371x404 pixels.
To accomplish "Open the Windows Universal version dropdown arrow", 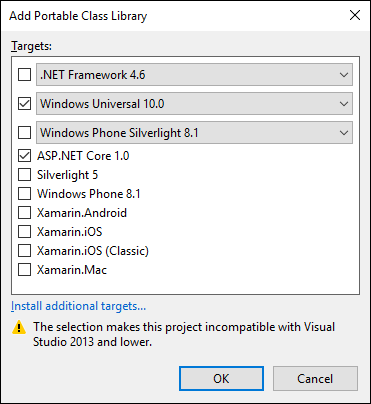I will tap(344, 104).
